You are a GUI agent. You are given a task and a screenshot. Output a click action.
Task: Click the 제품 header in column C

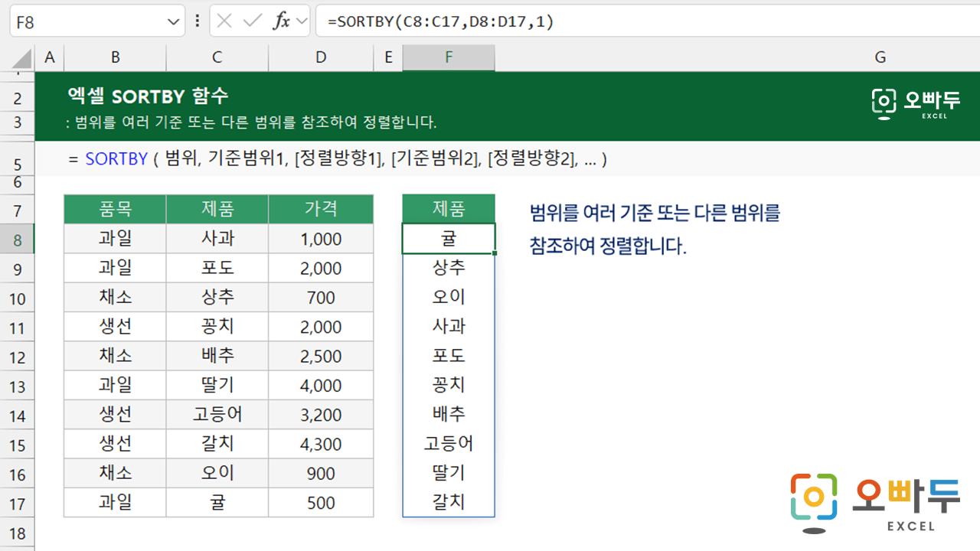pos(217,209)
